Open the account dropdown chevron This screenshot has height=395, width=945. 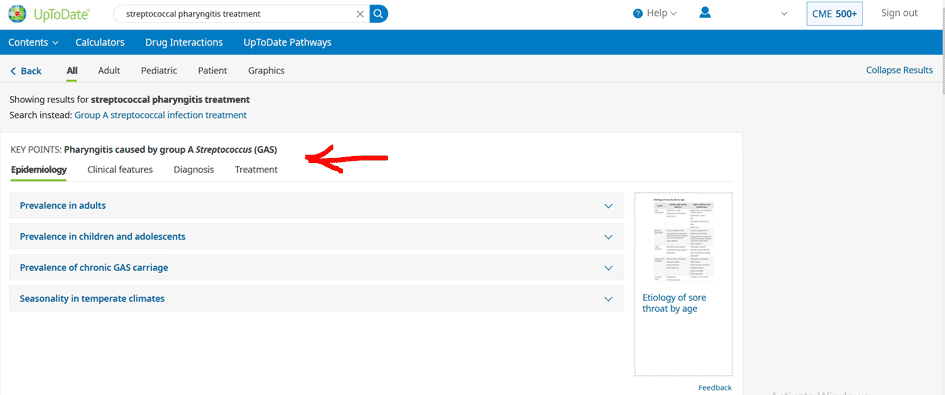click(784, 14)
